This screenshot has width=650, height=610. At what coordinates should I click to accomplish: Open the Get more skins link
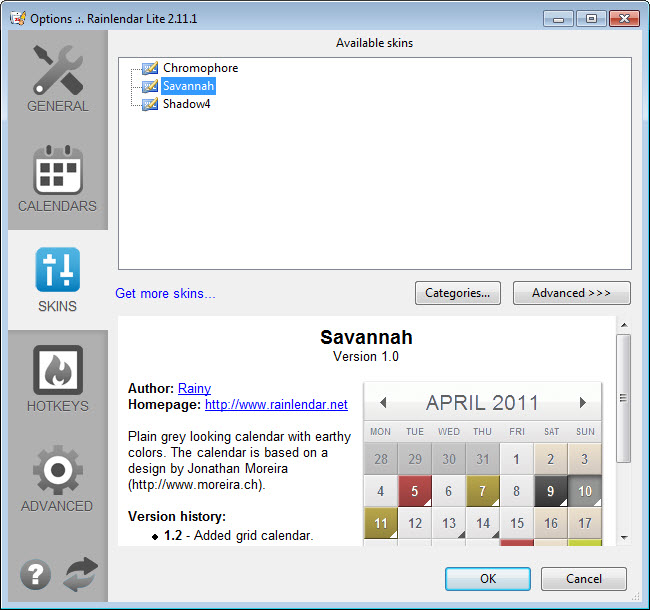coord(165,293)
